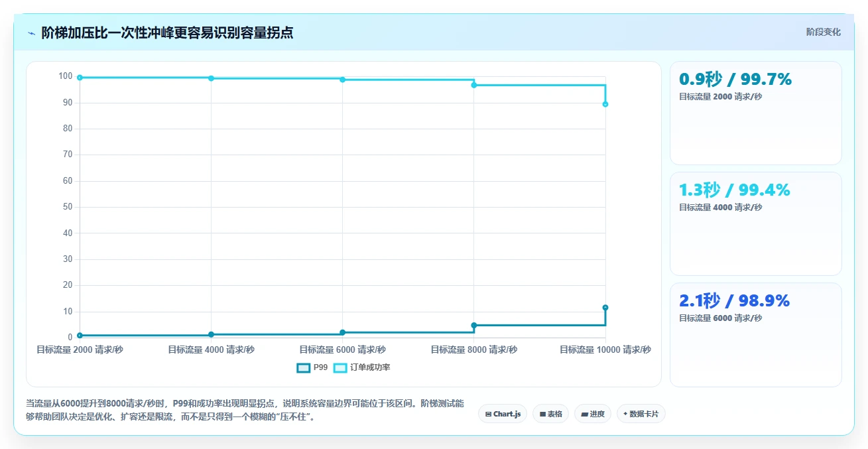Select the 1.3秒 / 99.4% data card

tap(755, 224)
